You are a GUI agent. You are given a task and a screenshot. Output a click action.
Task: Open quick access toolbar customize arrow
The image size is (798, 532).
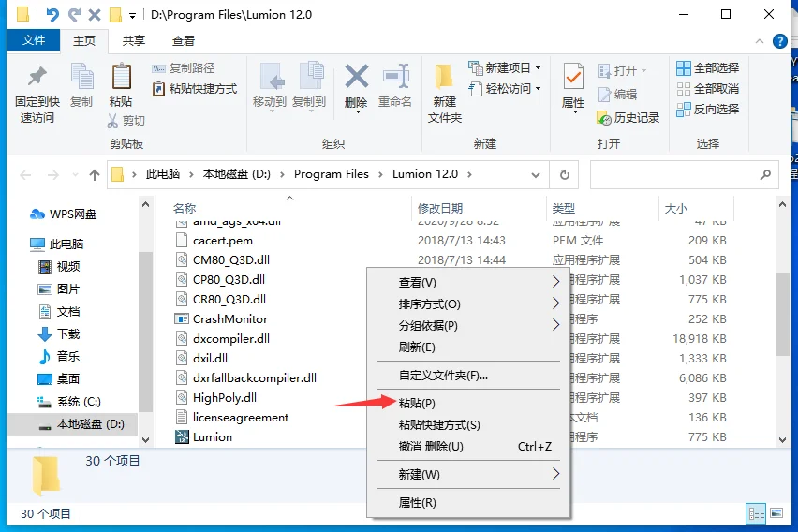pos(132,15)
